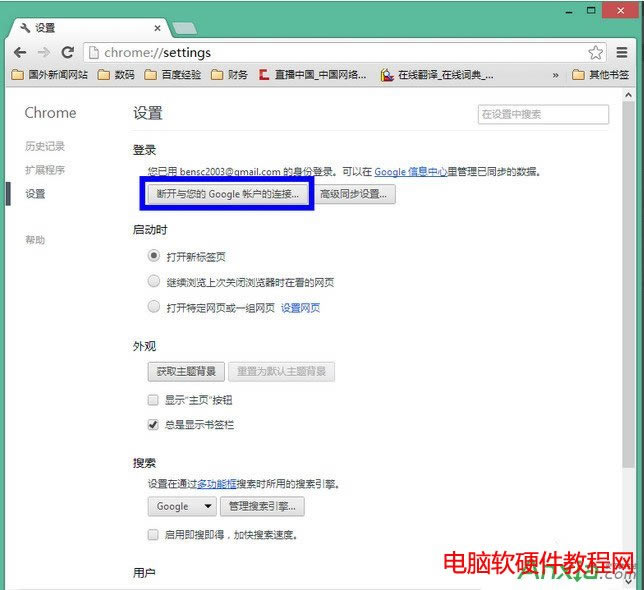Select 打开特定网页或一组网页 radio option
The width and height of the screenshot is (644, 590).
pyautogui.click(x=154, y=307)
